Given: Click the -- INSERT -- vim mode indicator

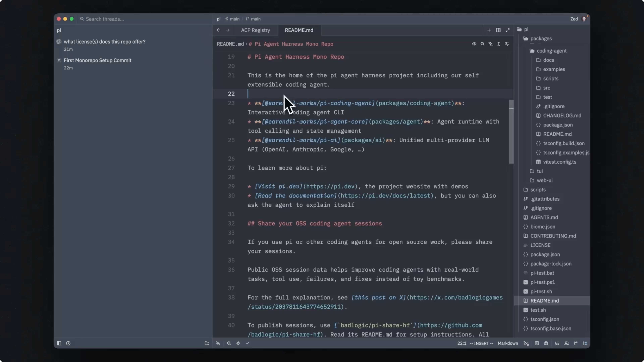Looking at the screenshot, I should (x=481, y=343).
